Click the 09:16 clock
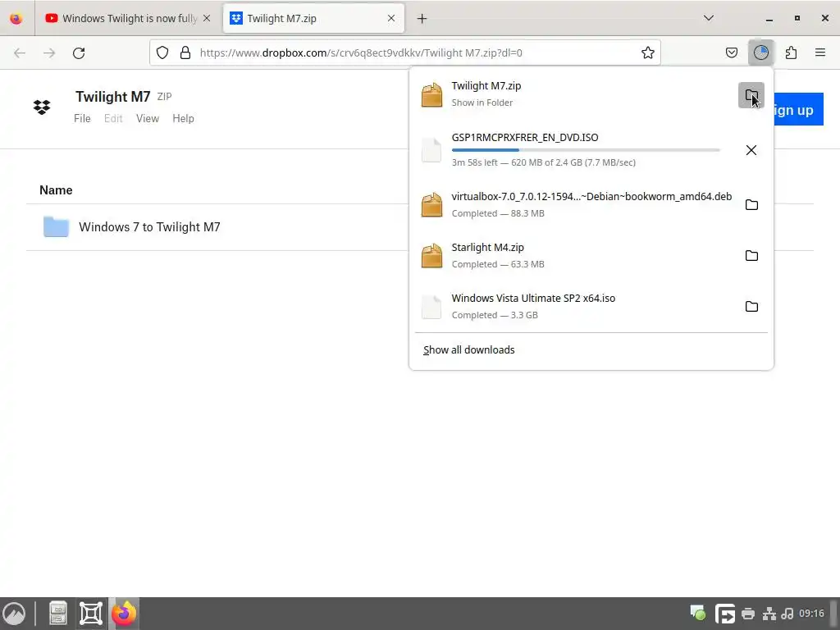The height and width of the screenshot is (630, 840). tap(811, 614)
